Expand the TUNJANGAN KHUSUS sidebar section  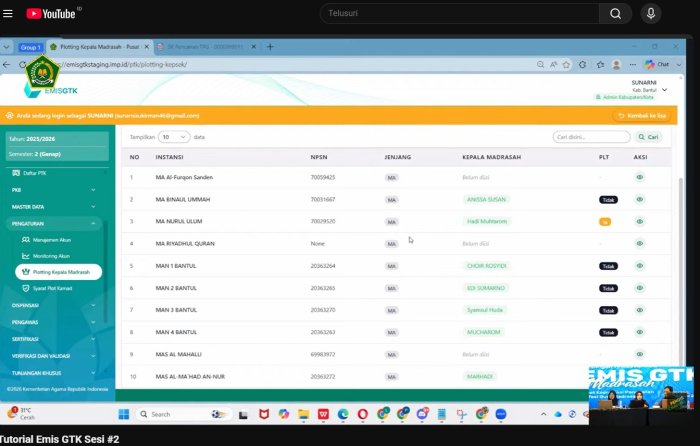point(54,373)
